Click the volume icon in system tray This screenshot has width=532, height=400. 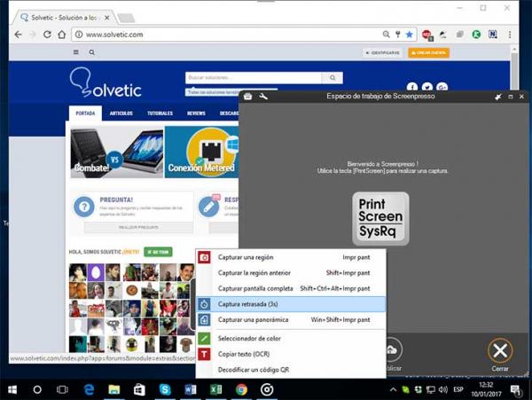(x=442, y=389)
